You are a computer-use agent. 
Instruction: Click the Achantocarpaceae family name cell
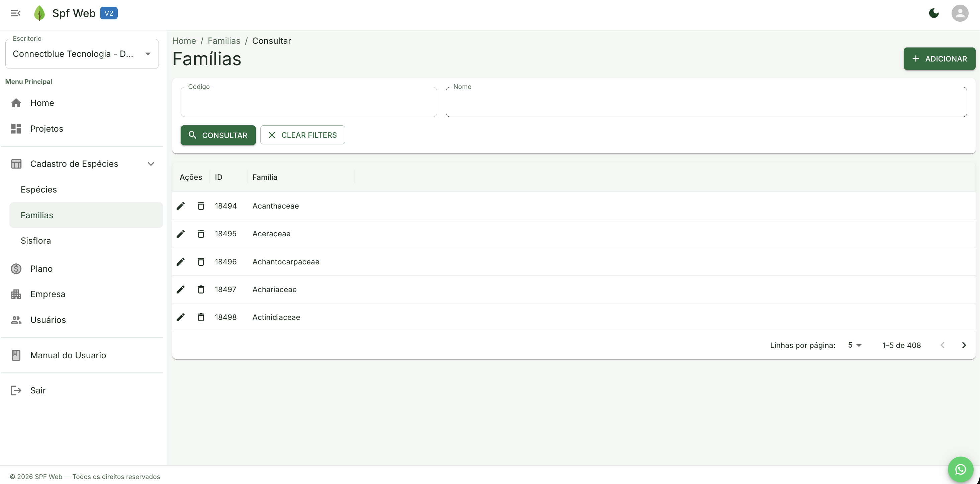pos(286,262)
